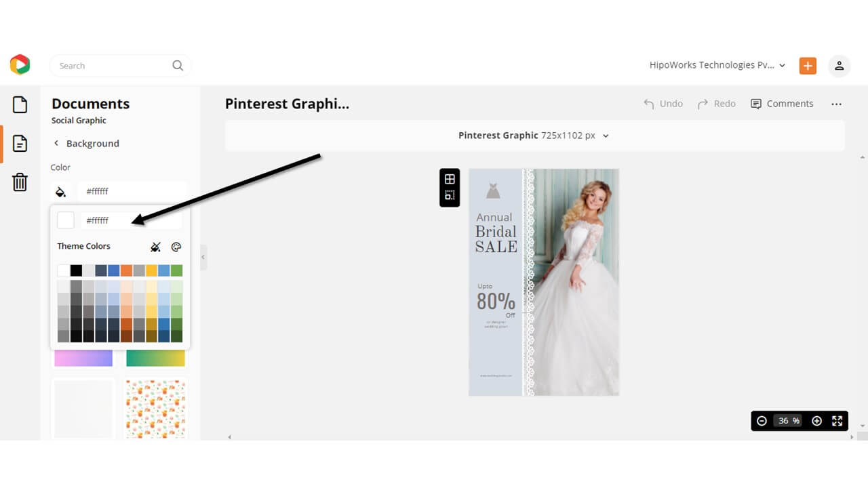Image resolution: width=868 pixels, height=488 pixels.
Task: Click the resize selection icon beside the canvas
Action: pyautogui.click(x=450, y=196)
